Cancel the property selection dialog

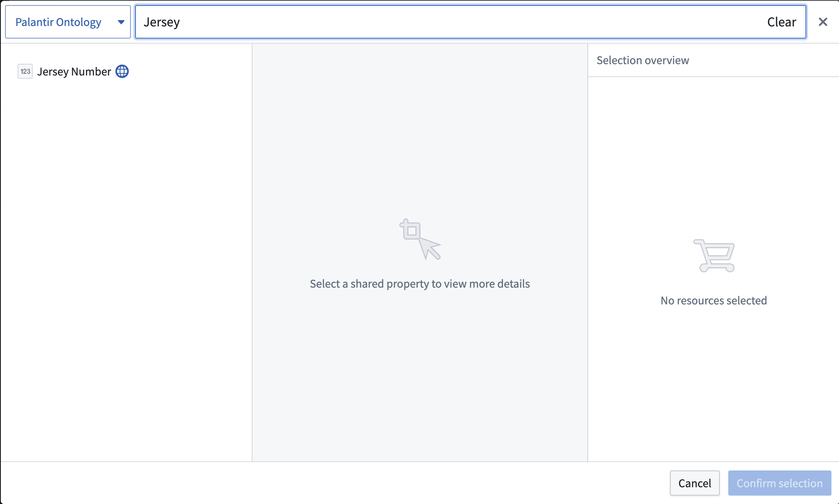tap(695, 483)
